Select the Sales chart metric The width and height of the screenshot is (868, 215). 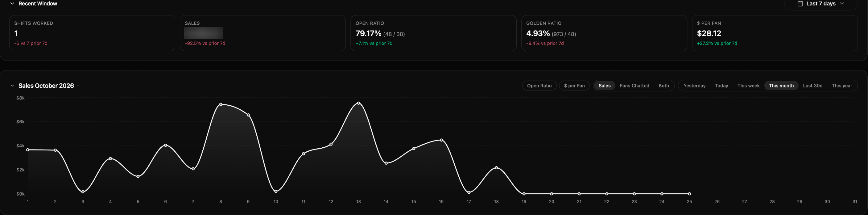[604, 86]
